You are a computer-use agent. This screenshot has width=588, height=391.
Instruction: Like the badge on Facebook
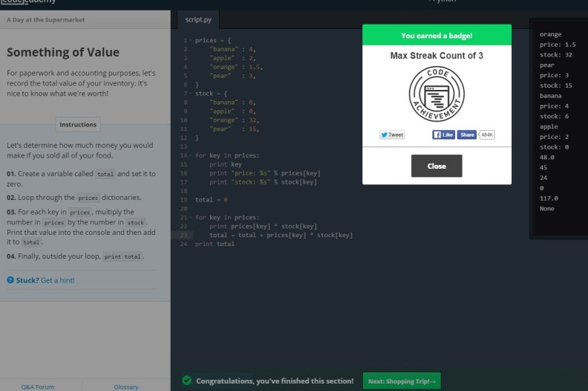click(444, 135)
